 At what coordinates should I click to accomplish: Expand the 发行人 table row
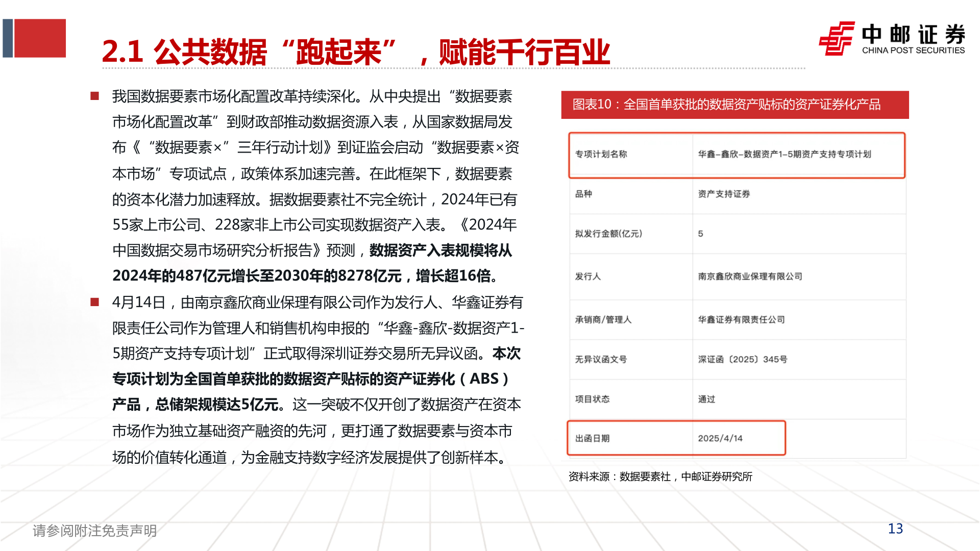[x=736, y=276]
